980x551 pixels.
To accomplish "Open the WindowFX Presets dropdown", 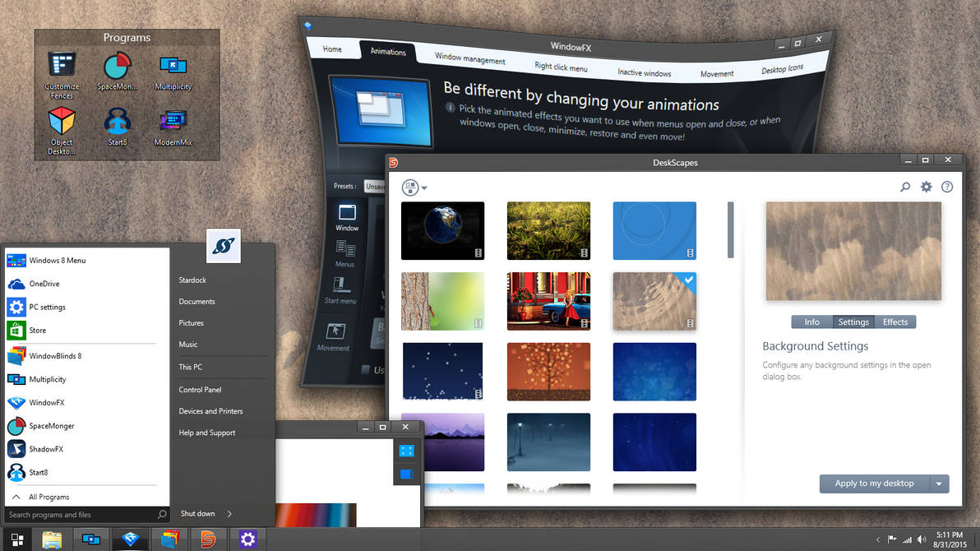I will 374,187.
